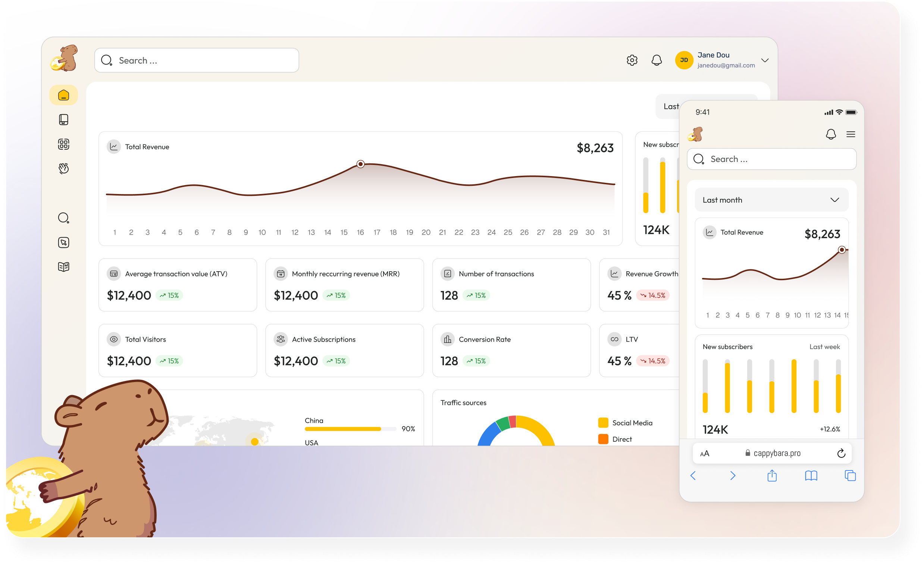Screen dimensions: 924x566
Task: Click inside the desktop search field
Action: click(x=197, y=60)
